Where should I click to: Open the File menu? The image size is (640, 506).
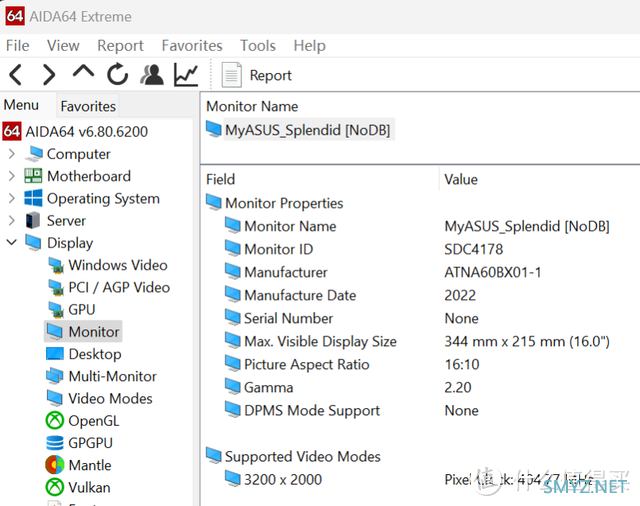click(18, 46)
